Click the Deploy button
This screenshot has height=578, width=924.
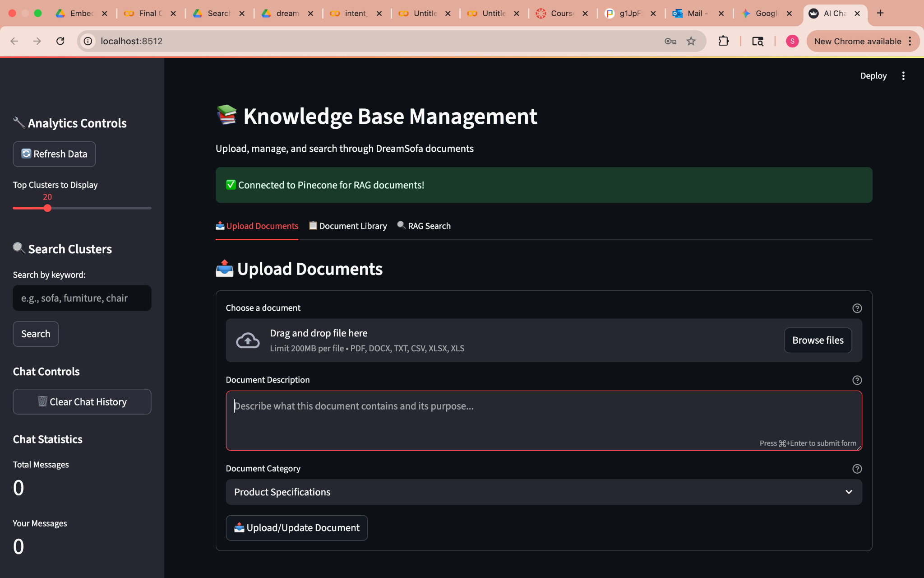(873, 76)
